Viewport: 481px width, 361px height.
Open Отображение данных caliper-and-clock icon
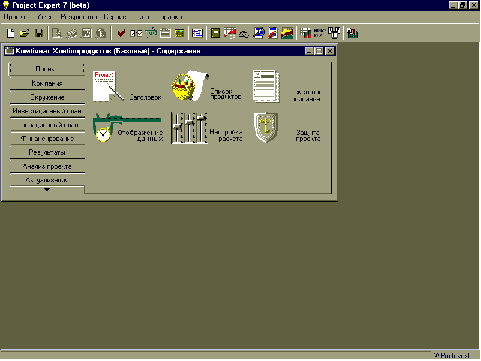point(127,128)
